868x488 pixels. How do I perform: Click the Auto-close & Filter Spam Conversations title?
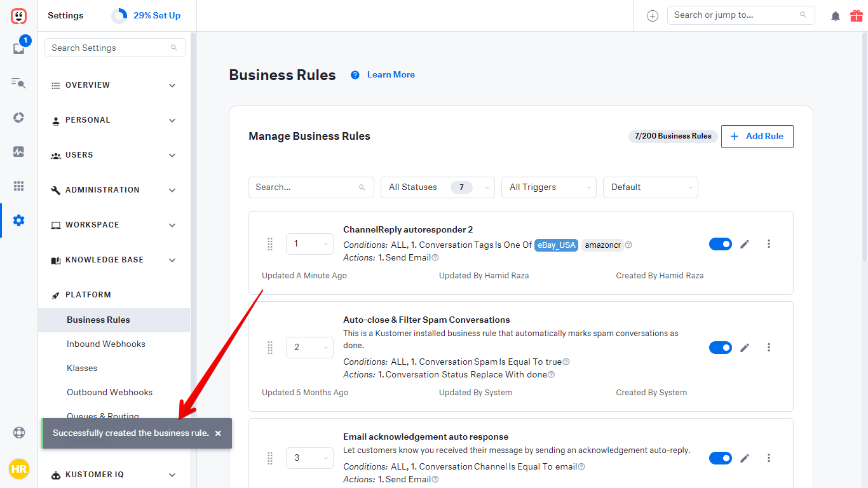point(426,320)
